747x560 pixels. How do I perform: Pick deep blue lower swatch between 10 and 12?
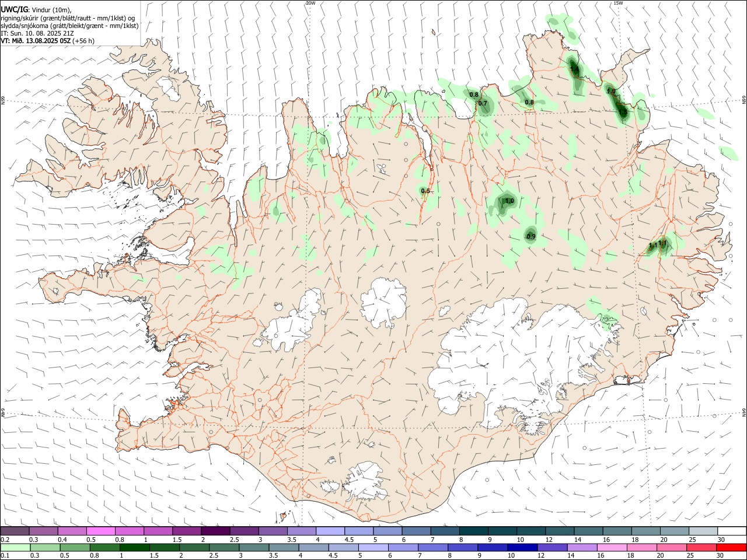[522, 547]
